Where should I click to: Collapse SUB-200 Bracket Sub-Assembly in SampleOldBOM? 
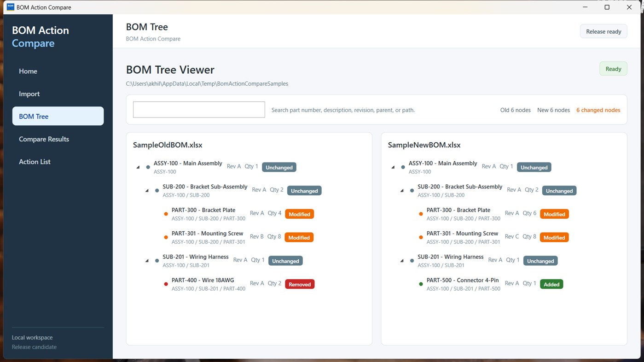point(147,191)
